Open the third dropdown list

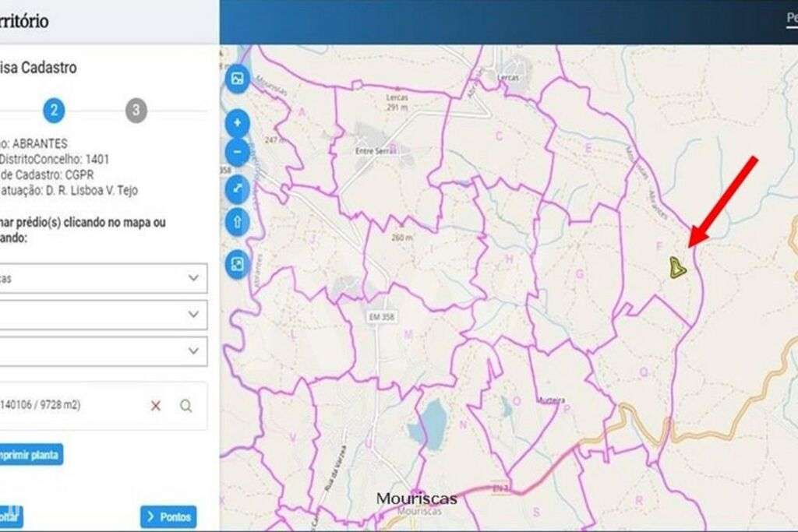(x=104, y=351)
